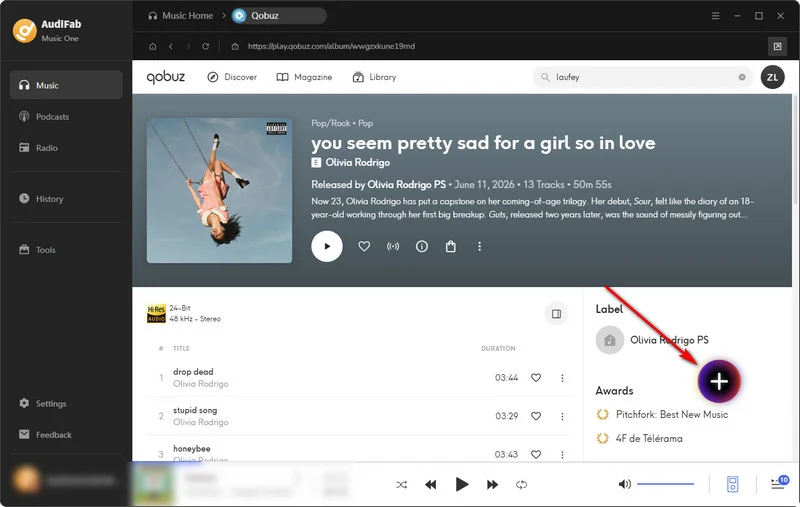This screenshot has width=800, height=507.
Task: Open the Olivia Rodrigo artist link under the album title
Action: (358, 163)
